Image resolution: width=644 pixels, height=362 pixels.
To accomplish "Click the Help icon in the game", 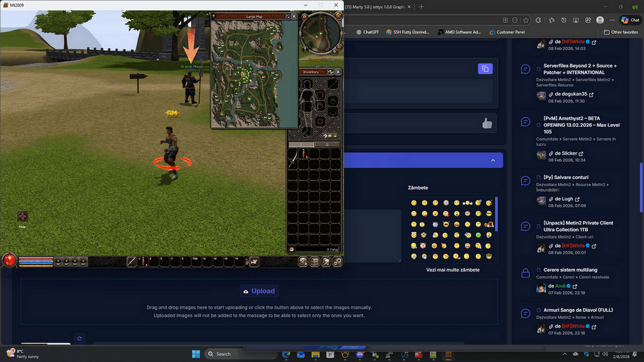I will [22, 217].
